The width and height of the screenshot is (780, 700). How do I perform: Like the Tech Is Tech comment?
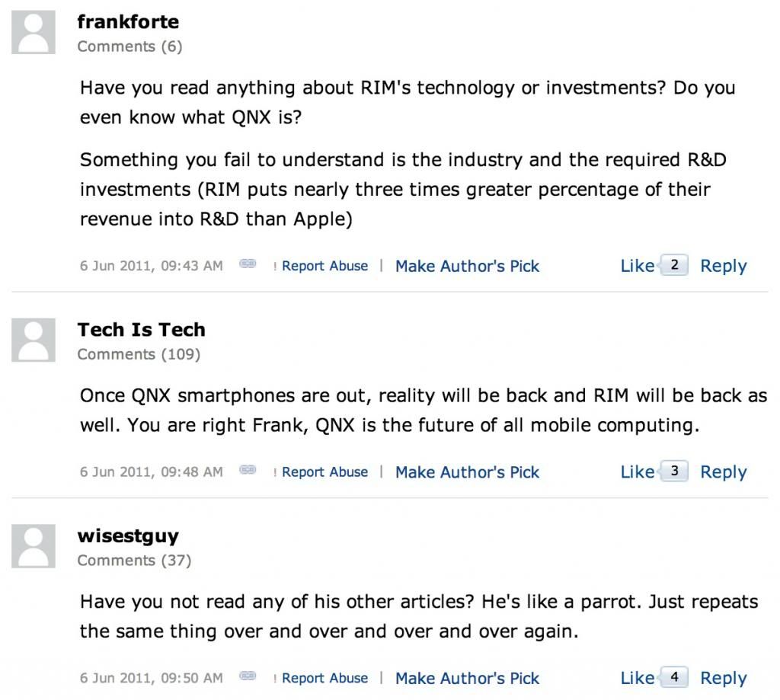638,471
